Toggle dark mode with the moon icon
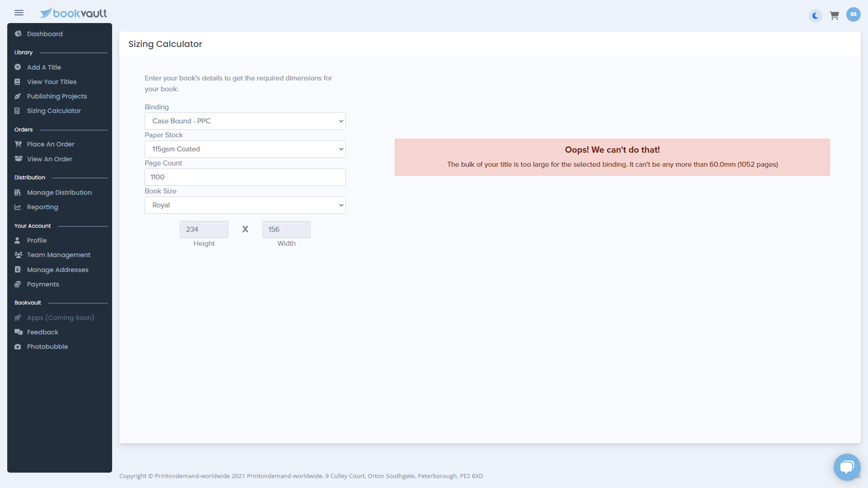 click(815, 16)
